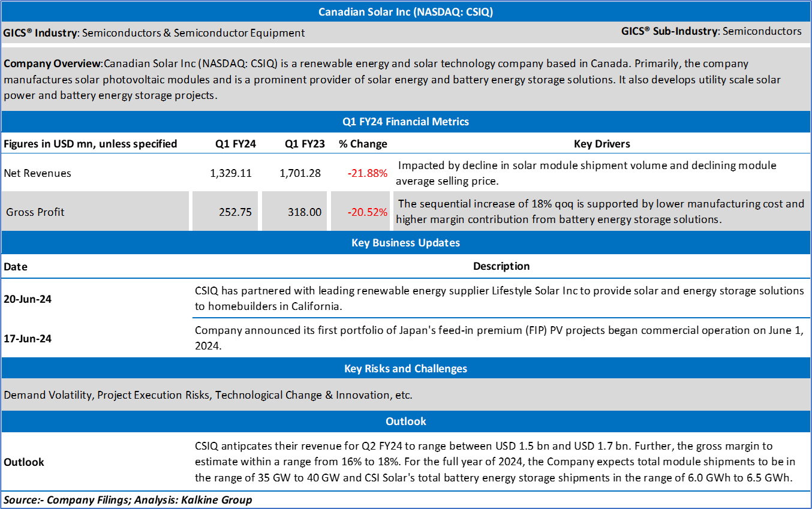This screenshot has width=812, height=509.
Task: Select the Demand Volatility risks text
Action: tap(208, 395)
